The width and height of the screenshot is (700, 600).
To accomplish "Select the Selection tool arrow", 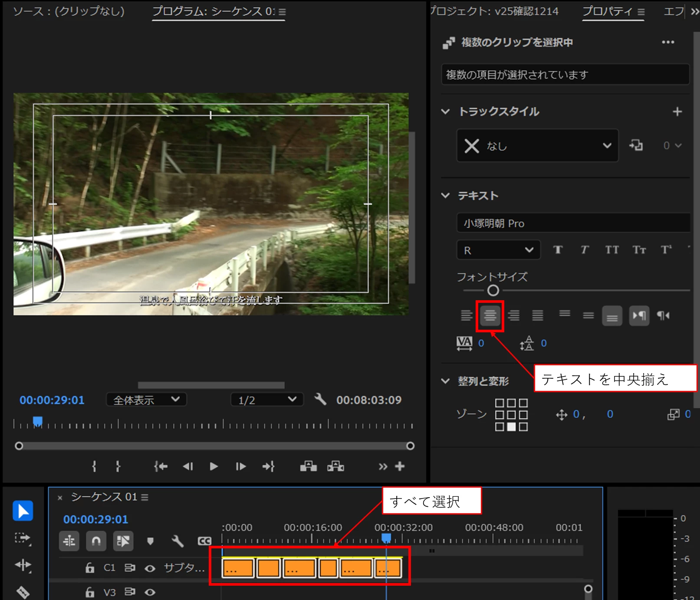I will click(23, 511).
